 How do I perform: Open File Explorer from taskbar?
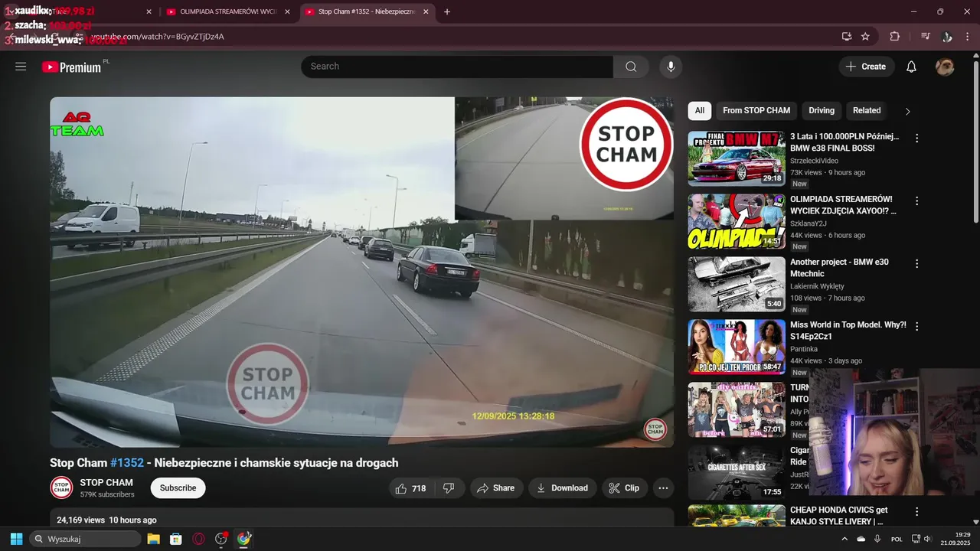click(153, 539)
